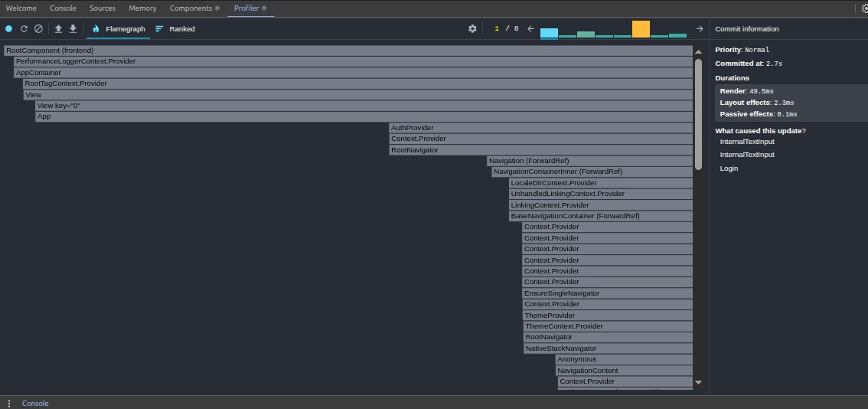Select UnhandledLinkingContext.Provider bar

tap(601, 194)
